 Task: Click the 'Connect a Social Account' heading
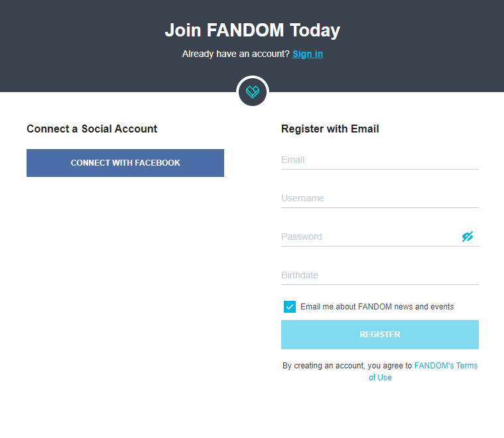click(x=92, y=129)
